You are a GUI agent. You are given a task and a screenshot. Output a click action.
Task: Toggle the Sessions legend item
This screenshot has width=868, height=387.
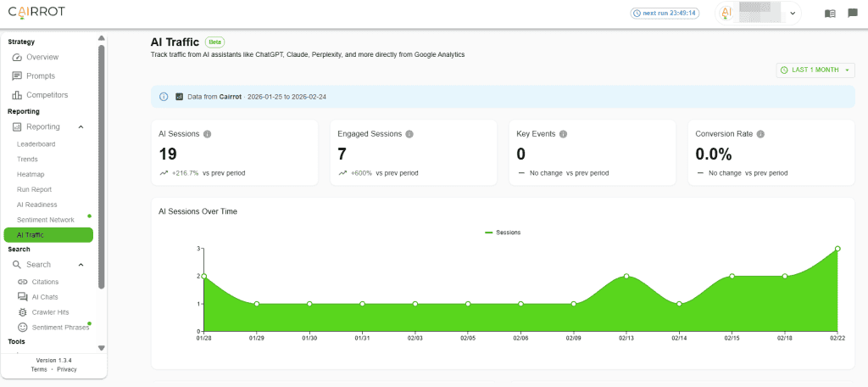click(503, 233)
